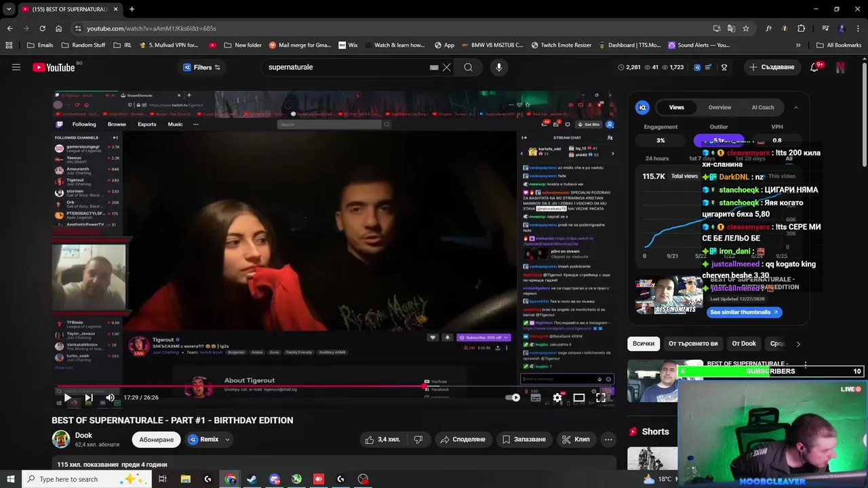The width and height of the screenshot is (868, 488).
Task: Open the Chrome tab search dropdown
Action: pyautogui.click(x=9, y=9)
